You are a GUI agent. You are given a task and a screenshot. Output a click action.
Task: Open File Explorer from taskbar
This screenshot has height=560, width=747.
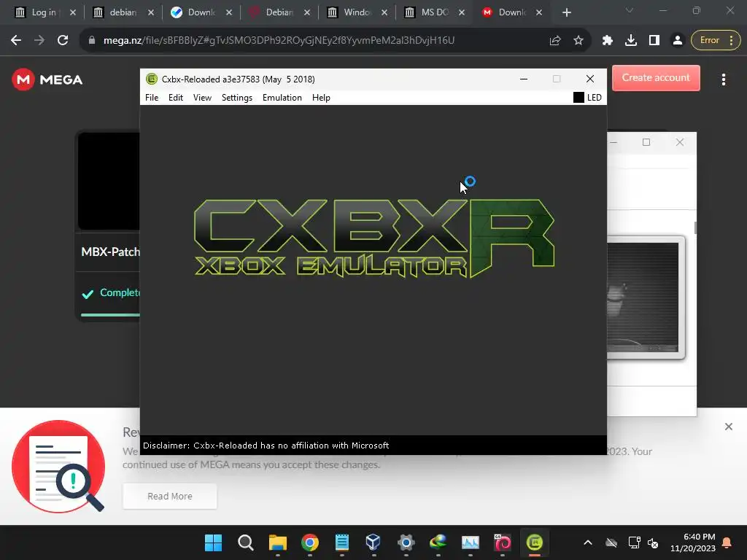(x=277, y=542)
